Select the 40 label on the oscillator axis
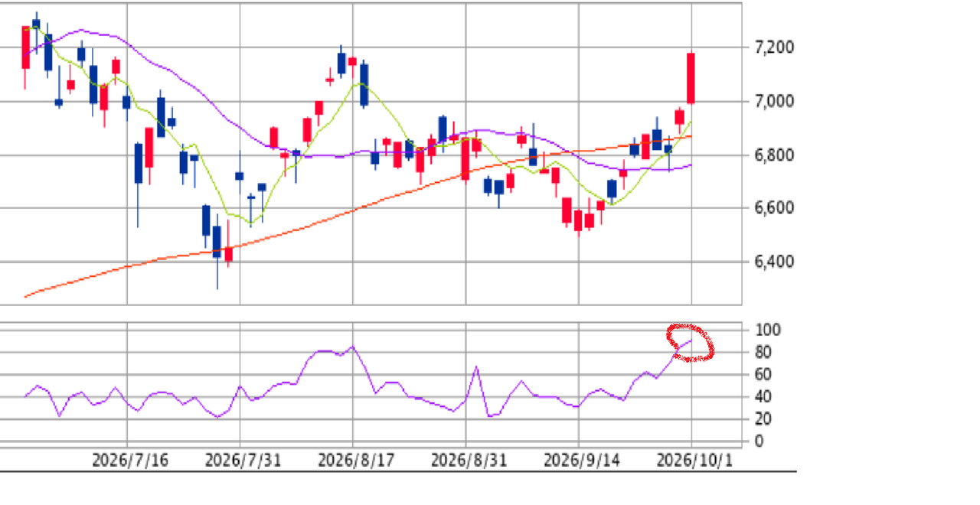The image size is (980, 505). tap(764, 397)
